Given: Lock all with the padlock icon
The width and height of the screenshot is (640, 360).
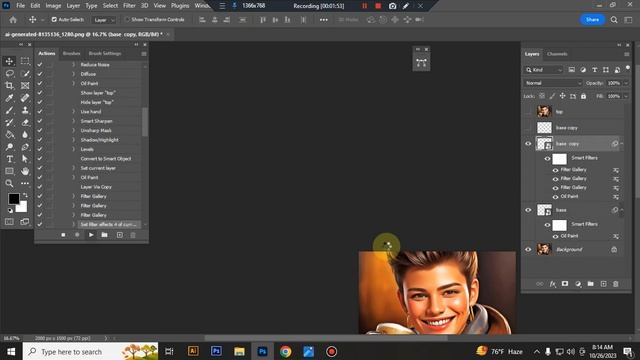Looking at the screenshot, I should 584,96.
